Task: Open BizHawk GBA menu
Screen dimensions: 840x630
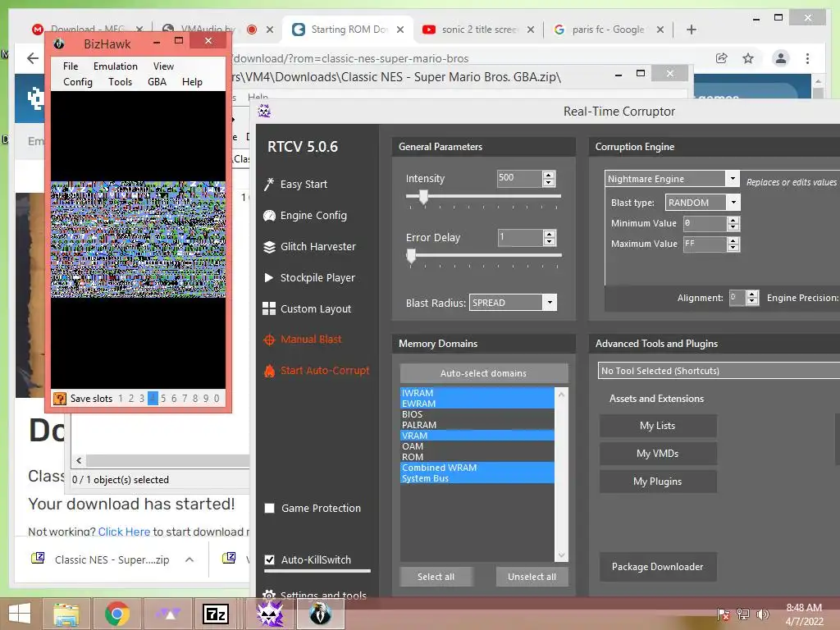Action: (157, 82)
